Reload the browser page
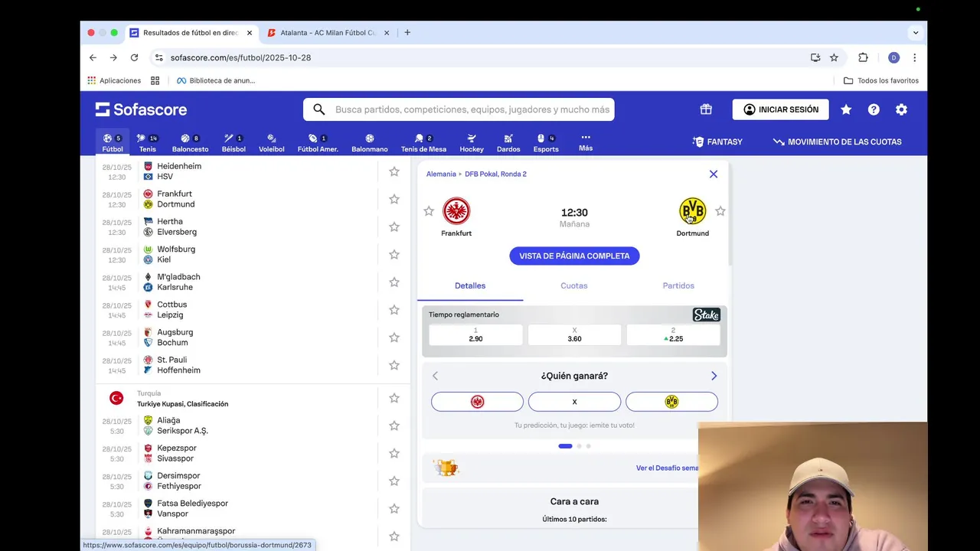The image size is (980, 551). [134, 57]
